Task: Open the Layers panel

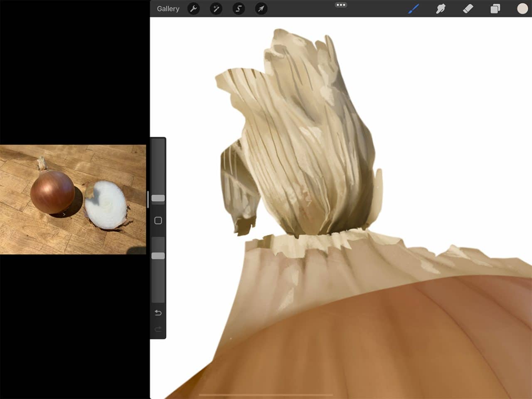Action: [495, 8]
